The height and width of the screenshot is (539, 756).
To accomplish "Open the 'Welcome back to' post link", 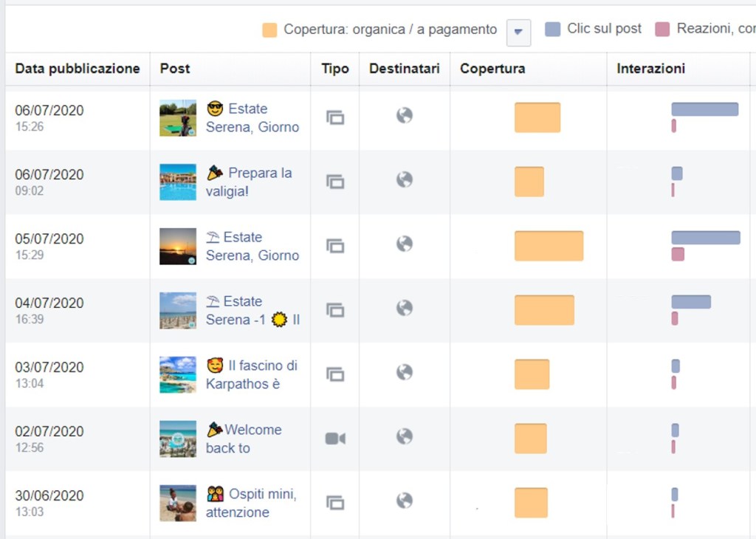I will tap(244, 439).
